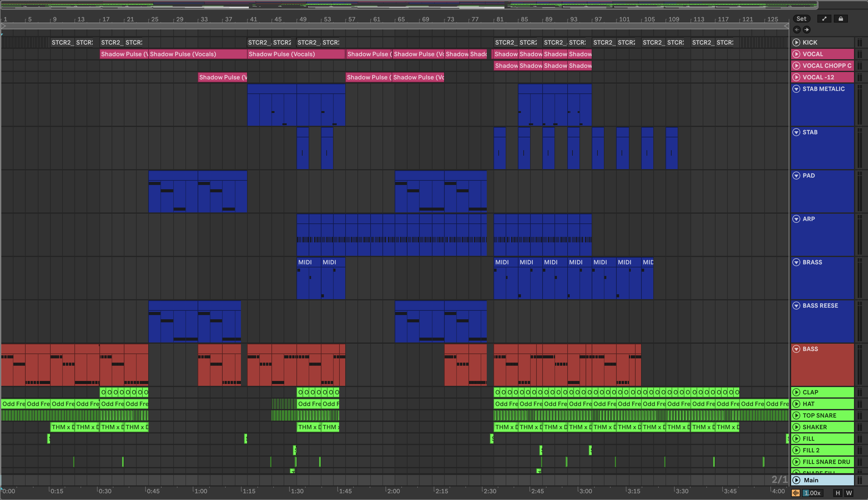
Task: Click bar 41 on the beat ruler
Action: [x=253, y=19]
